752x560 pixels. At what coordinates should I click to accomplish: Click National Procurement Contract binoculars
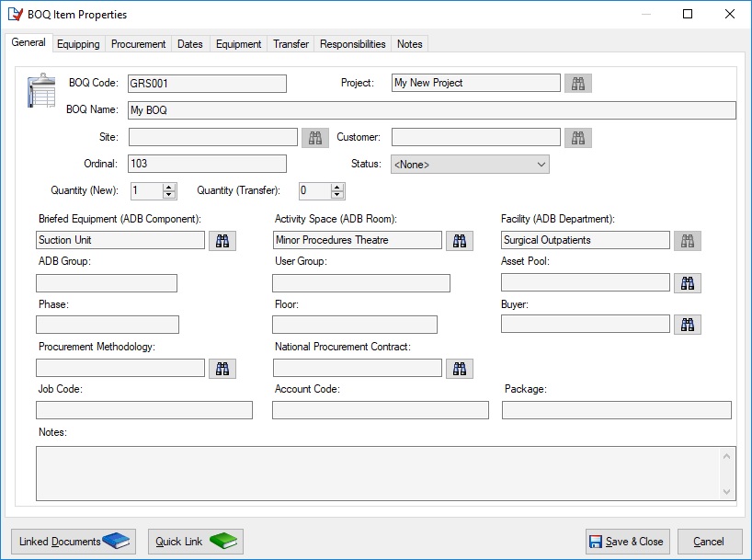click(x=460, y=369)
